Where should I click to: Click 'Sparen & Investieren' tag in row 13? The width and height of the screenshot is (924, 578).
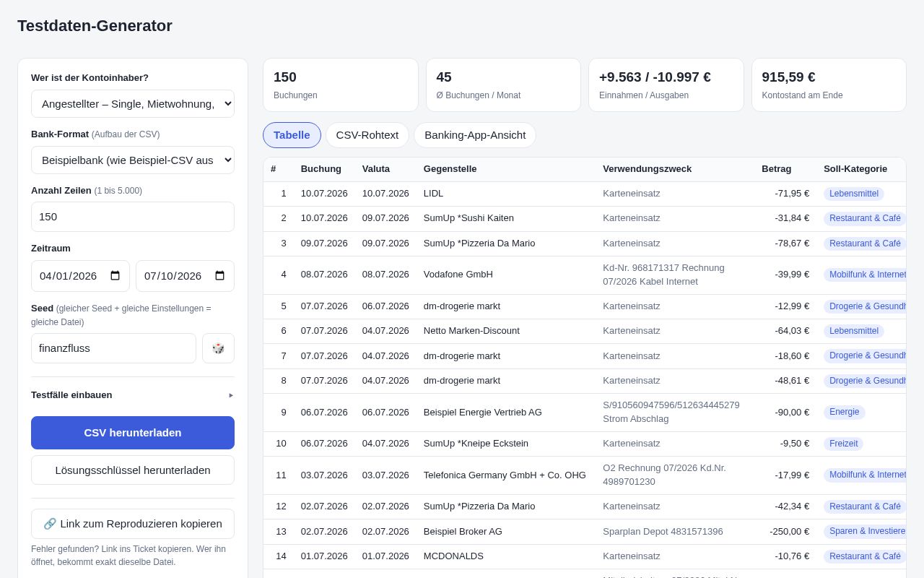tap(865, 532)
